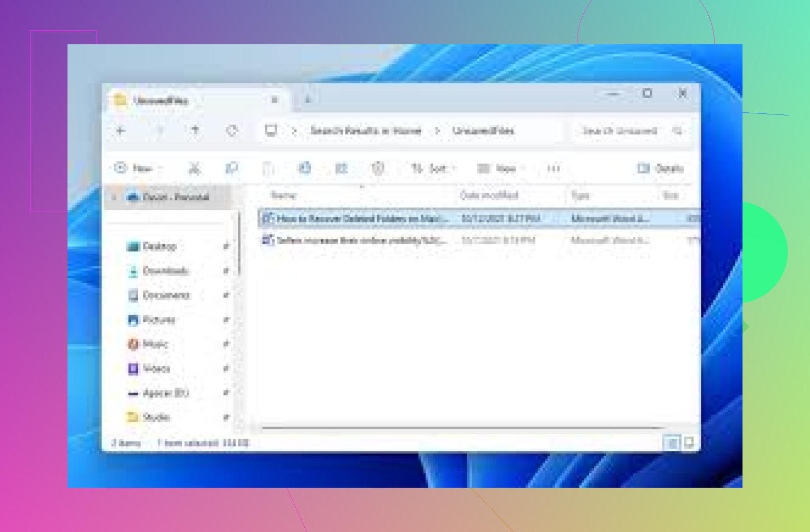
Task: Click the Refresh button in address bar
Action: point(232,130)
